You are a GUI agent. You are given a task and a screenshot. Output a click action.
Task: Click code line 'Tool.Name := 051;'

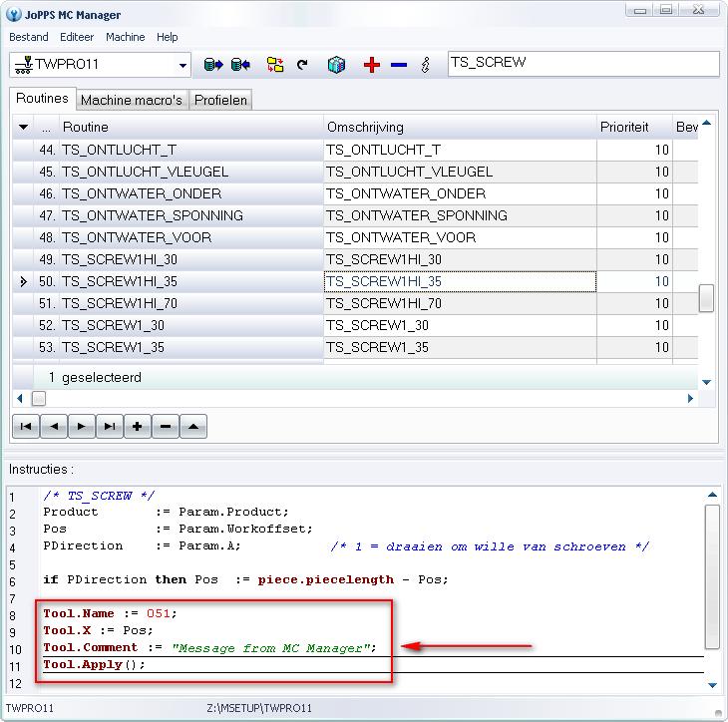pyautogui.click(x=110, y=613)
